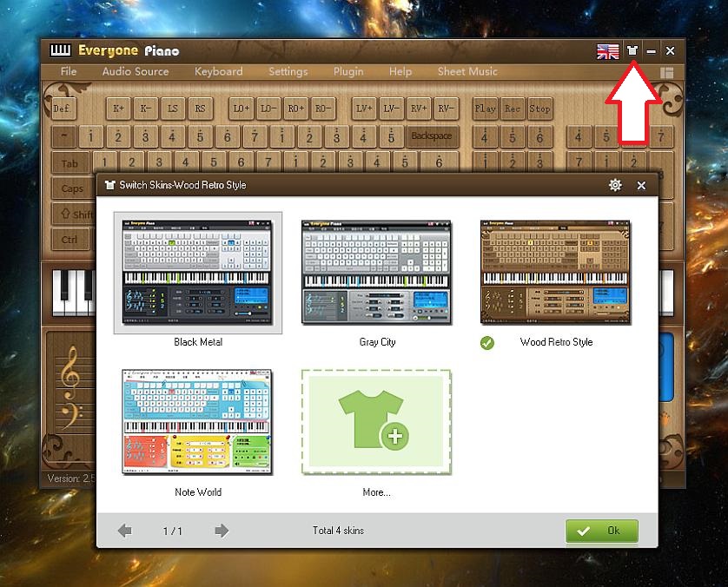The image size is (728, 587).
Task: Select the Wood Retro Style skin thumbnail
Action: [556, 273]
